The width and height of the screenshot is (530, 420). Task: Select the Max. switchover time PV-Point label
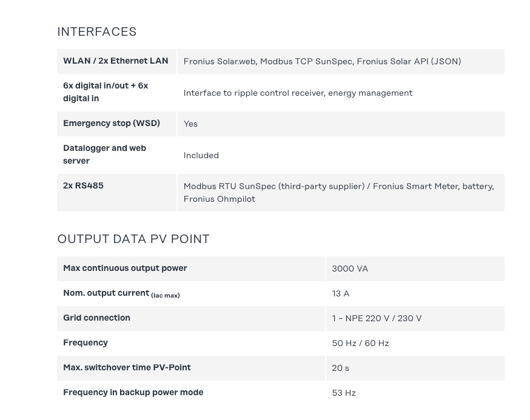(127, 367)
